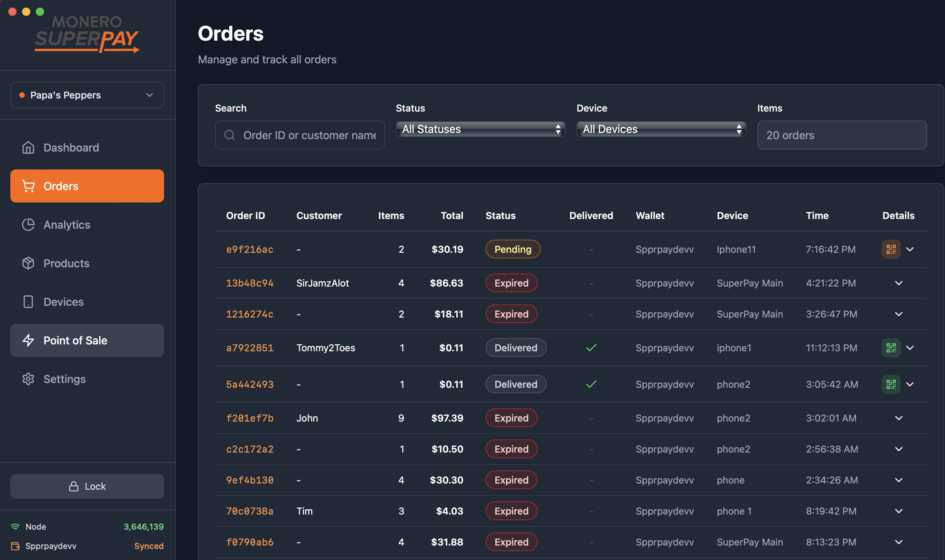Click the delivered checkmark for order 5a442493
This screenshot has height=560, width=945.
tap(591, 384)
